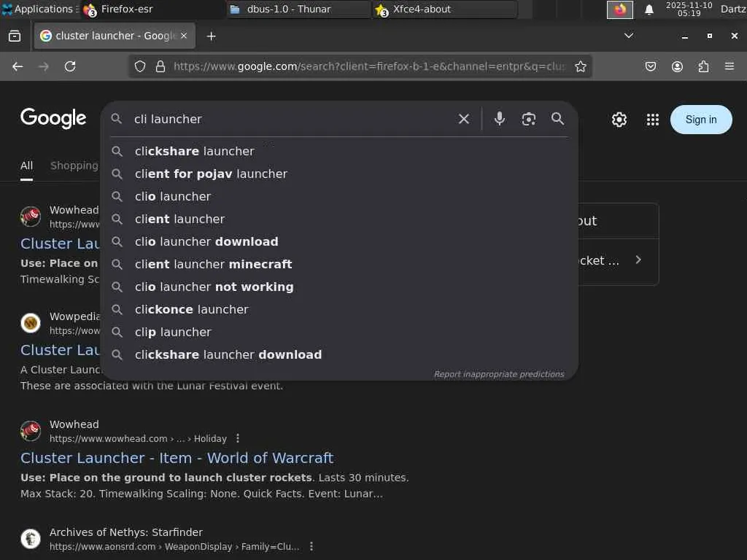Choose clickshare launcher download suggestion
The image size is (747, 560).
point(339,355)
